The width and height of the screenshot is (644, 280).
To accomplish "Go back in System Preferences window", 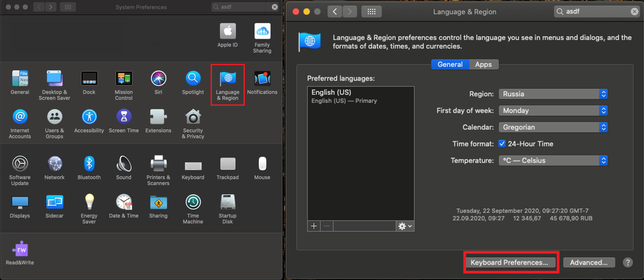I will coord(39,7).
